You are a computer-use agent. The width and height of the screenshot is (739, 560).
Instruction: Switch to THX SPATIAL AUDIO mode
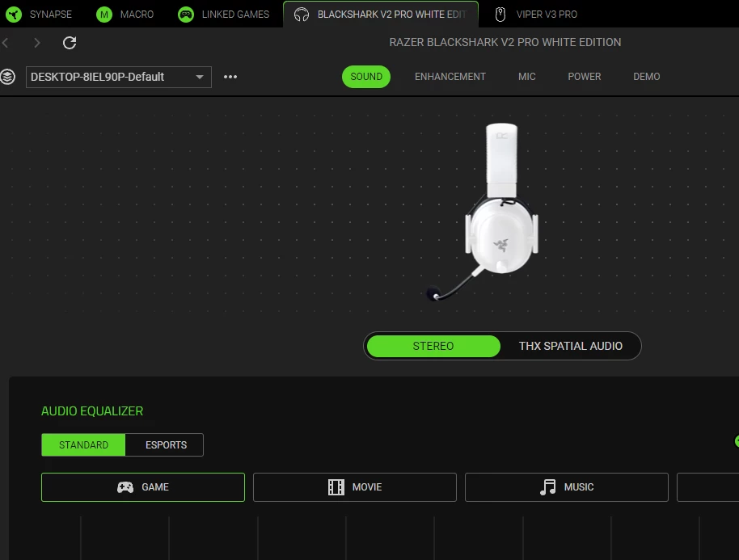[x=571, y=346]
